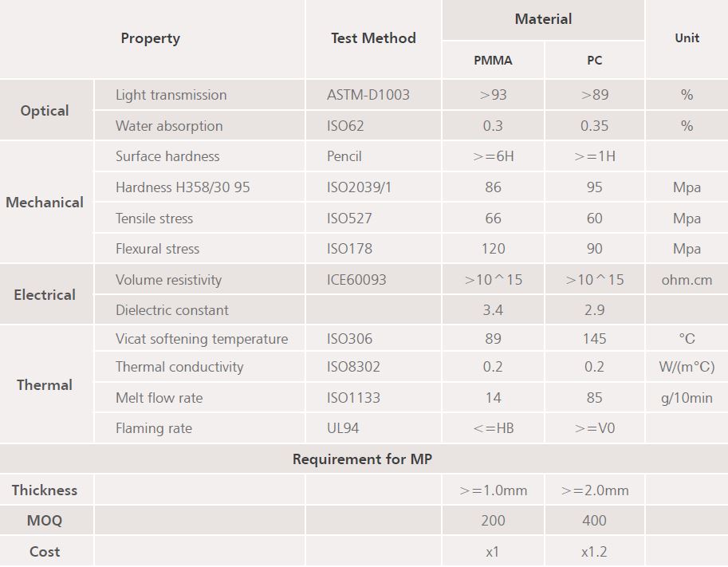Select the Unit column header
This screenshot has height=567, width=728.
[687, 38]
